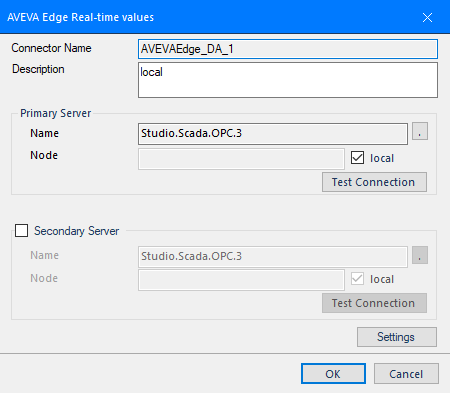This screenshot has height=393, width=450.
Task: Click into the Description text box
Action: [x=288, y=80]
